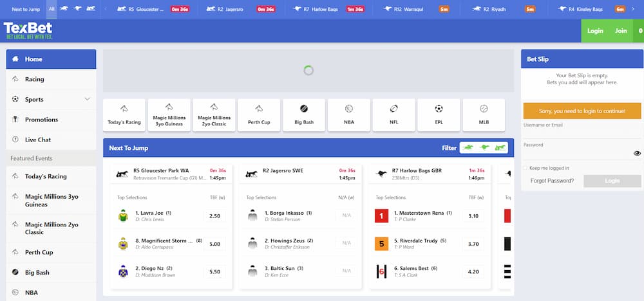
Task: Filter top bar by horse racing icon
Action: pyautogui.click(x=64, y=8)
